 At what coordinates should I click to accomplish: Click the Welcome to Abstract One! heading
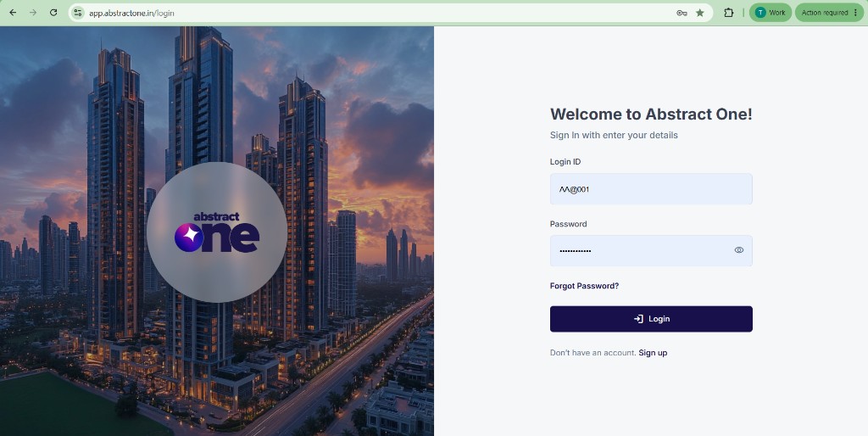(651, 115)
